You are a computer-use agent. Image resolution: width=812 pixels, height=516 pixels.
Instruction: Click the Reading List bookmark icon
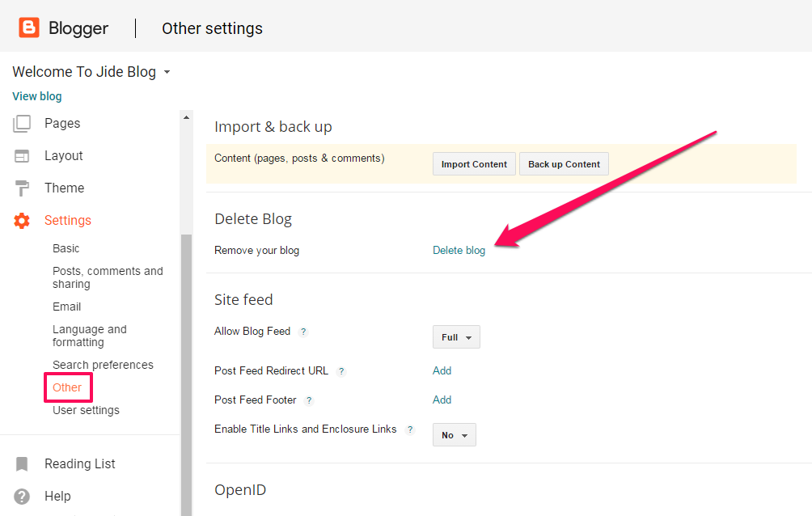pos(22,464)
